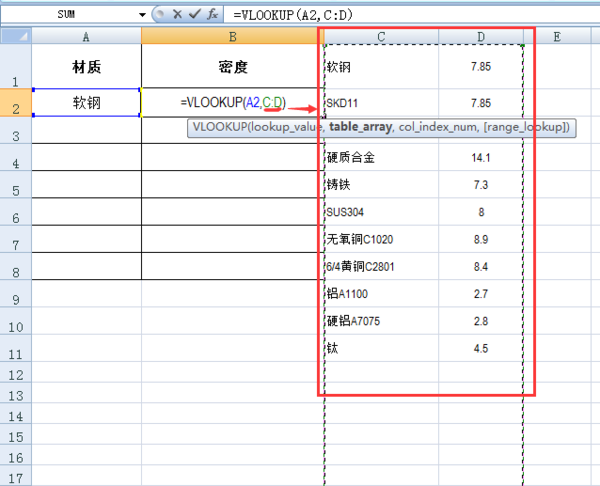Click density value 7.3
Image resolution: width=600 pixels, height=486 pixels.
point(481,184)
